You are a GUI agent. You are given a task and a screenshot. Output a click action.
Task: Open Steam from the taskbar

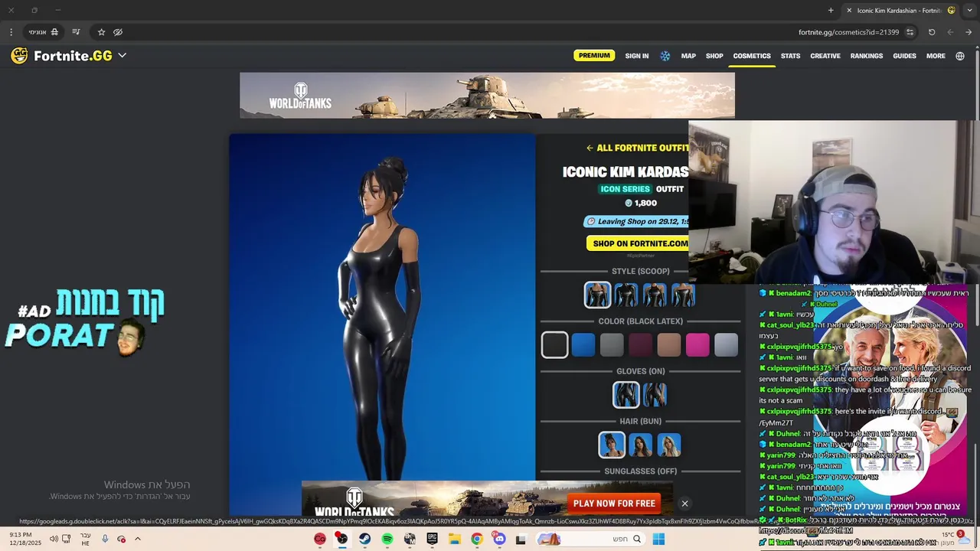pyautogui.click(x=364, y=539)
